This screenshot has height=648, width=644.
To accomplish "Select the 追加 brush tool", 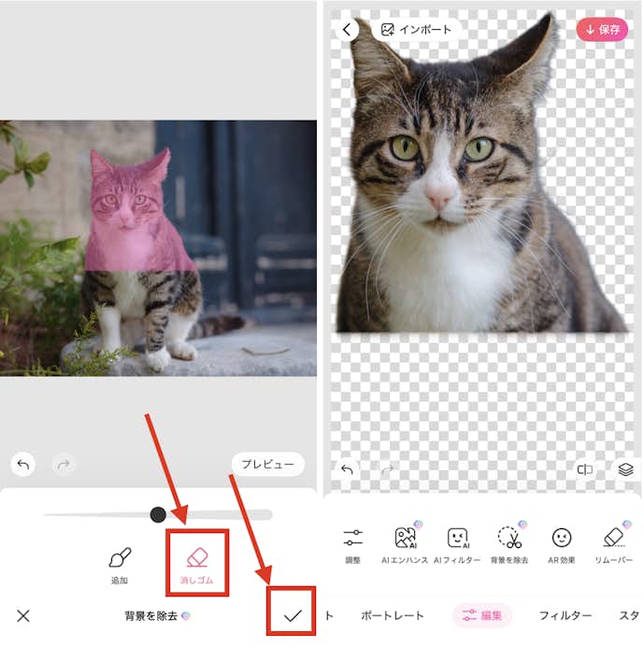I will [x=120, y=565].
